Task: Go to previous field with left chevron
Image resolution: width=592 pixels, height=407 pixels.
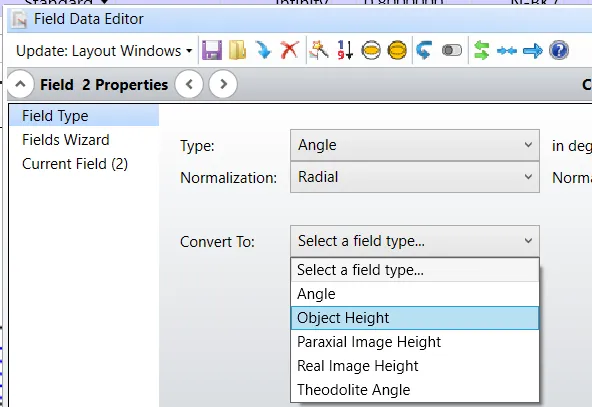Action: 189,84
